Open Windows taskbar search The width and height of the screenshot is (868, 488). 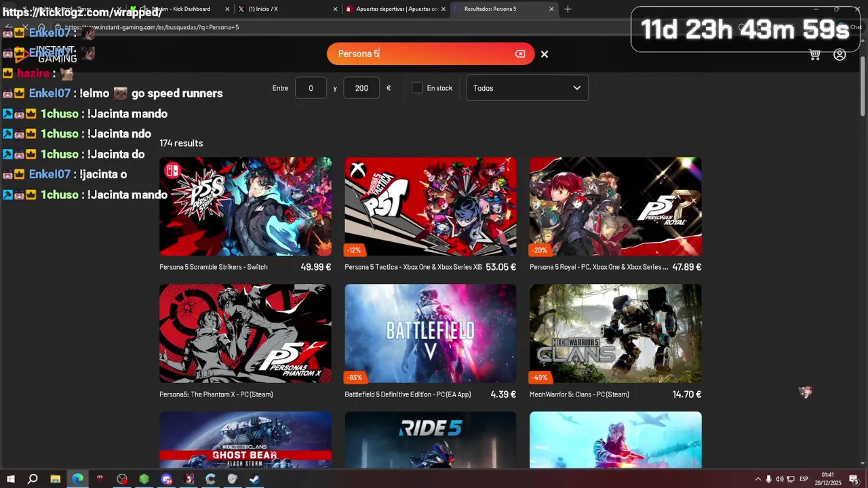[x=33, y=479]
